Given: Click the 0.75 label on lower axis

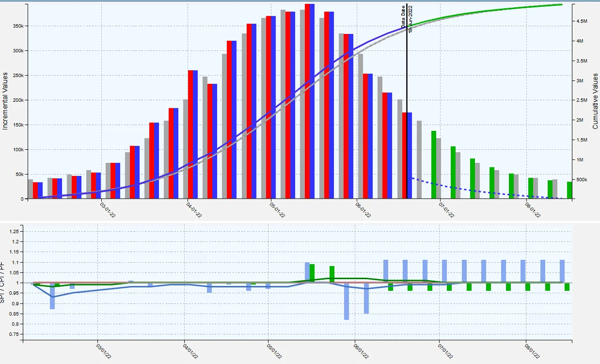Looking at the screenshot, I should click(x=15, y=334).
